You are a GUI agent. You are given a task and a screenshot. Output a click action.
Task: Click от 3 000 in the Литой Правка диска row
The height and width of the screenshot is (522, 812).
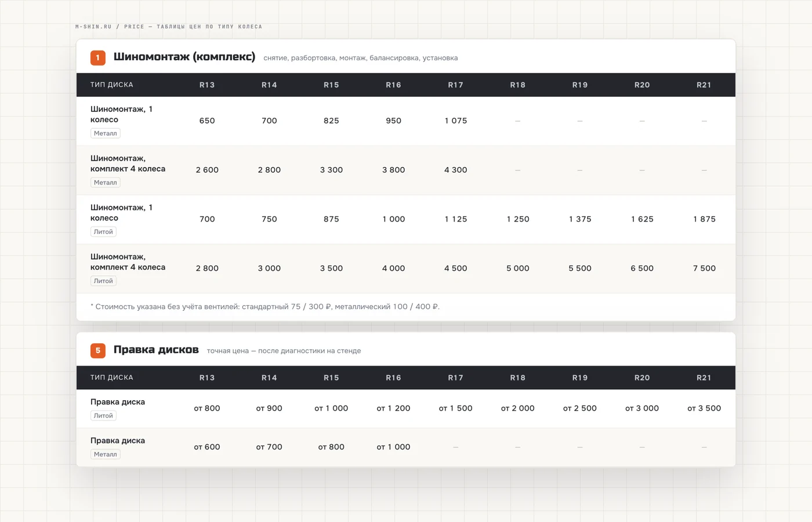pyautogui.click(x=642, y=408)
